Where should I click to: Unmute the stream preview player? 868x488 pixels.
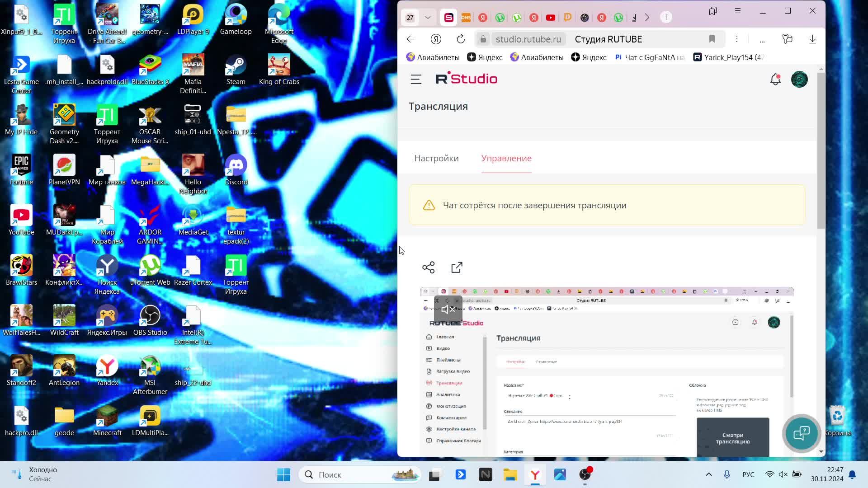pyautogui.click(x=448, y=310)
